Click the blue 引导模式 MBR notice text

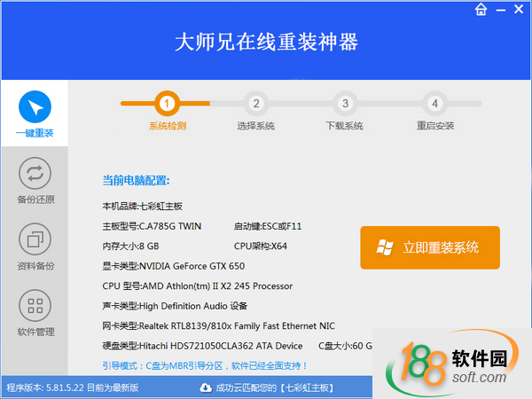(x=205, y=364)
